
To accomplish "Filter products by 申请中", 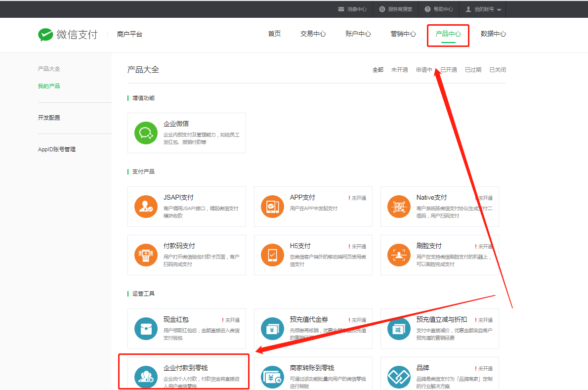I will coord(424,70).
